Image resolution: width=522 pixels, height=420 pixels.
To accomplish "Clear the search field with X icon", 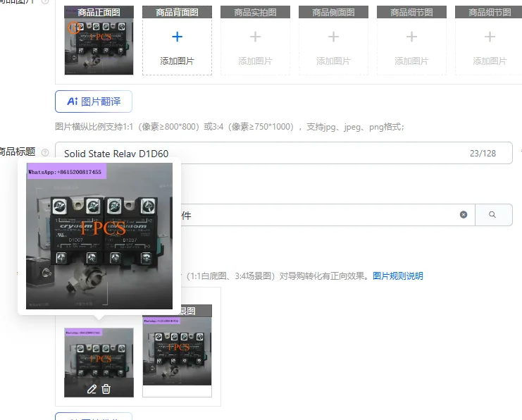I will (x=464, y=215).
